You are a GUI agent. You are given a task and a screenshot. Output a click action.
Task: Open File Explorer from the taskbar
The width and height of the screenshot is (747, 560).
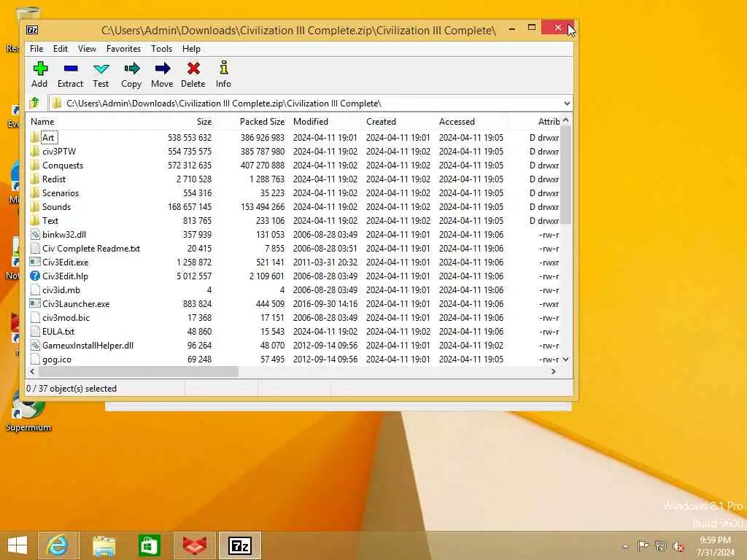(104, 545)
